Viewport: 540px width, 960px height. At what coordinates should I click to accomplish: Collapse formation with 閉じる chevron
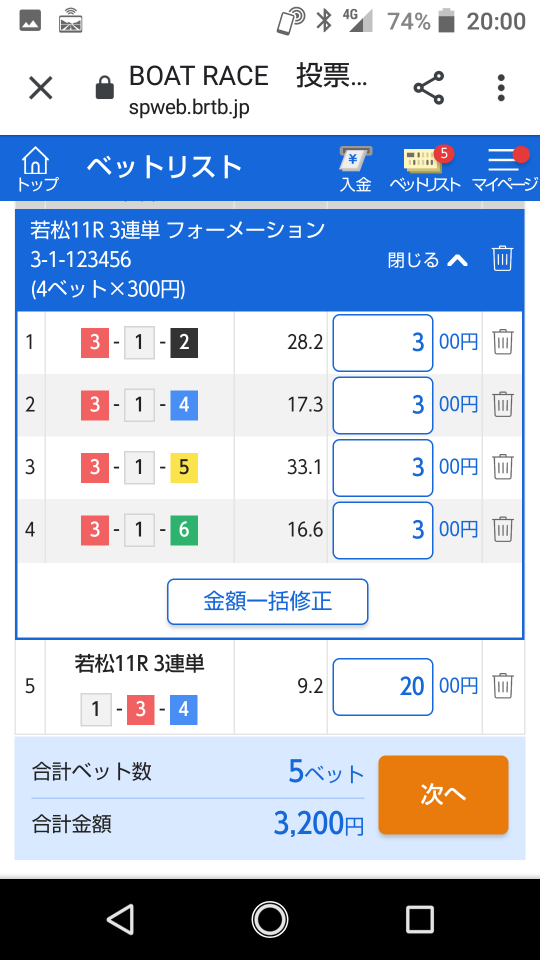click(x=429, y=261)
